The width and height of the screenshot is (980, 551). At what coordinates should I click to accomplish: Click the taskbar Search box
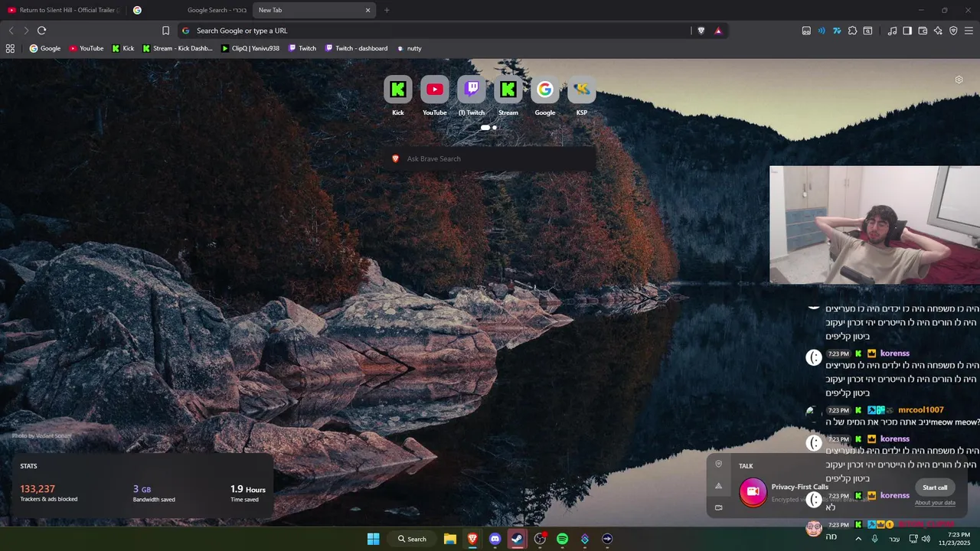412,539
